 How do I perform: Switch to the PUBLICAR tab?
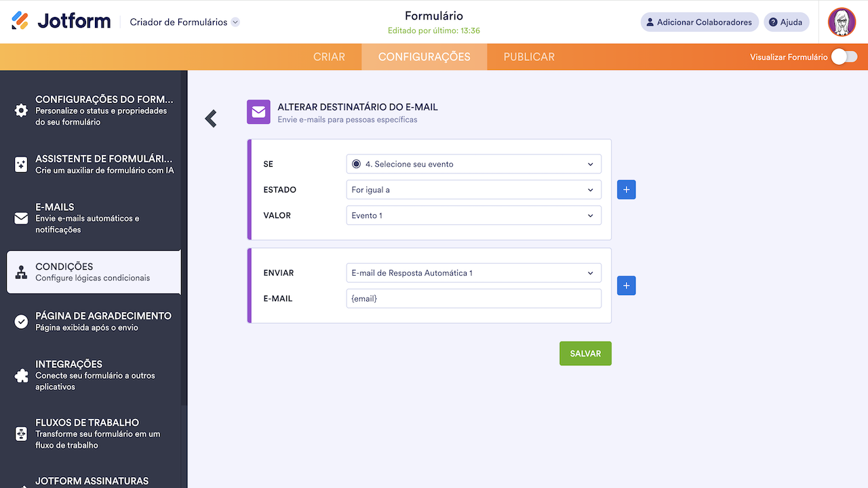[528, 57]
